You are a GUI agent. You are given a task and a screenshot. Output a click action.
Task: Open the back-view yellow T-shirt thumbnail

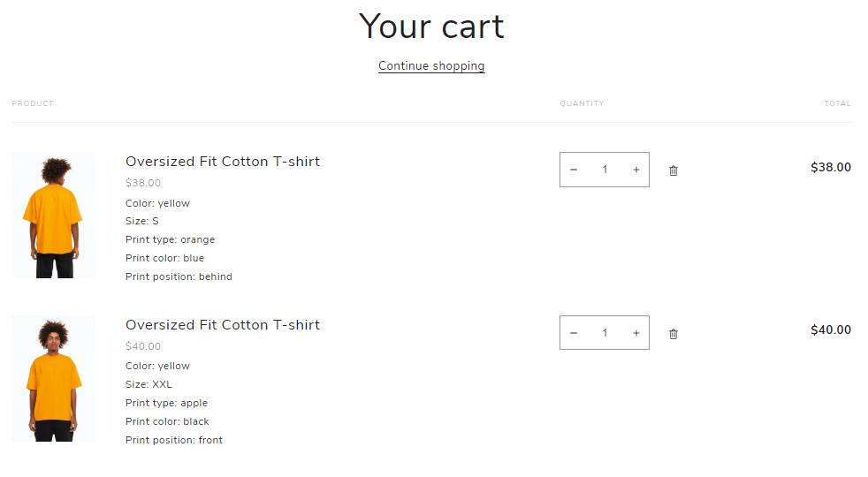(x=54, y=216)
